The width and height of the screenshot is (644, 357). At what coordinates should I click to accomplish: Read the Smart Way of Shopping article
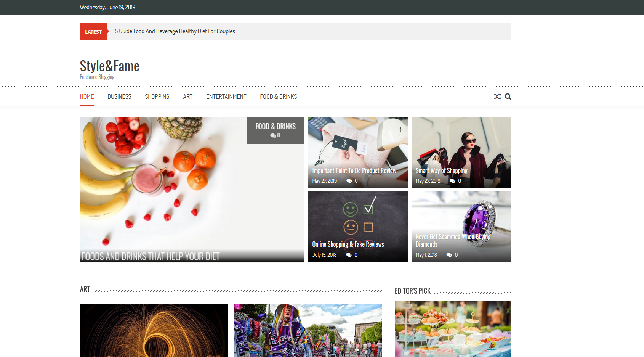(442, 170)
